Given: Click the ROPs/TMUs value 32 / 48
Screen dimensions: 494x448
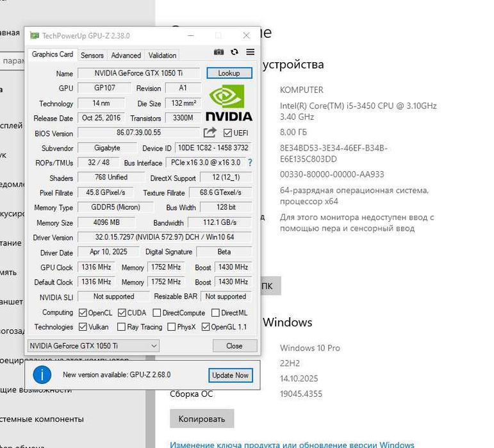Looking at the screenshot, I should 99,163.
